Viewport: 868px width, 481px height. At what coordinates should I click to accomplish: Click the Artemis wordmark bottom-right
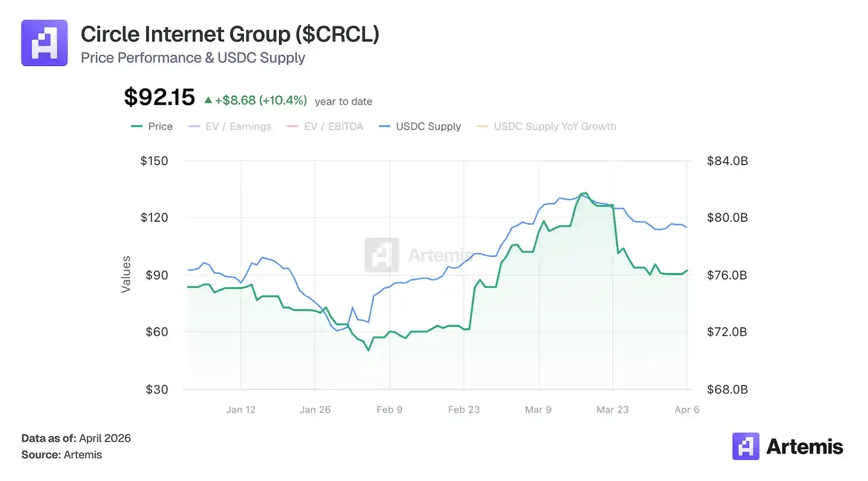pyautogui.click(x=804, y=446)
